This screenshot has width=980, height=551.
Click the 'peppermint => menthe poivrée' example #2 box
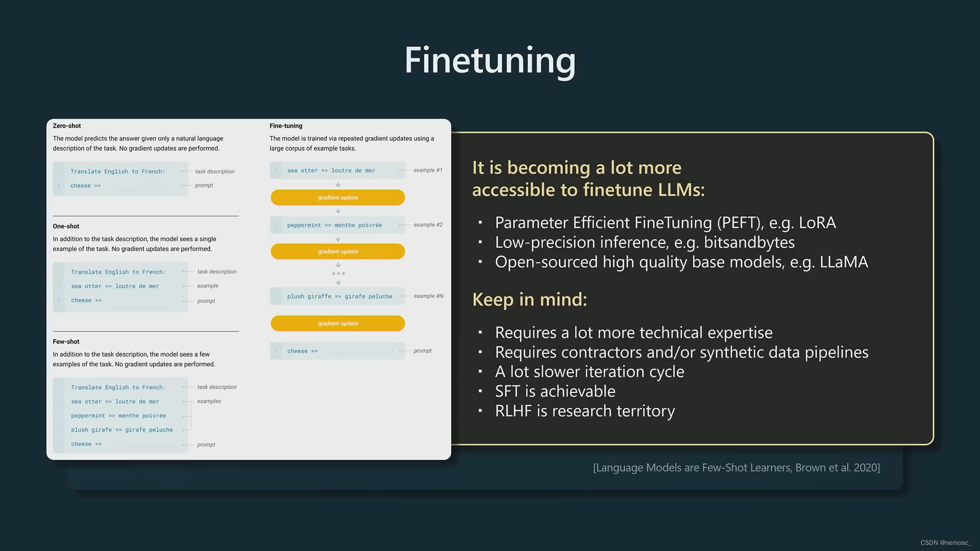pos(337,225)
